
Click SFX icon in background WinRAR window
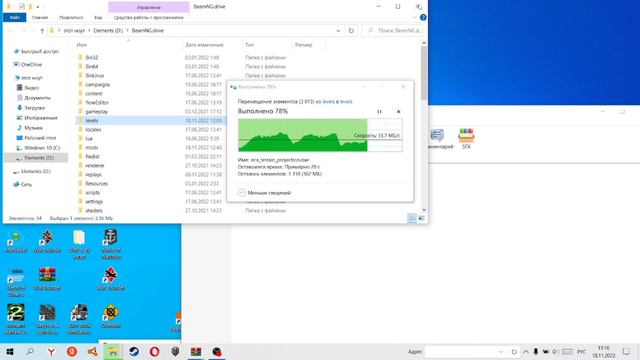[x=466, y=139]
